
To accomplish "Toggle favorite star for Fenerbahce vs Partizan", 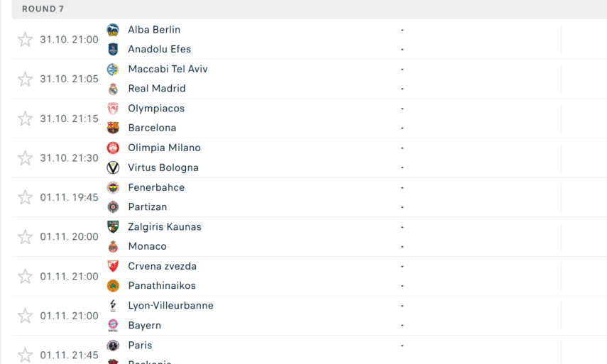I will pyautogui.click(x=26, y=197).
